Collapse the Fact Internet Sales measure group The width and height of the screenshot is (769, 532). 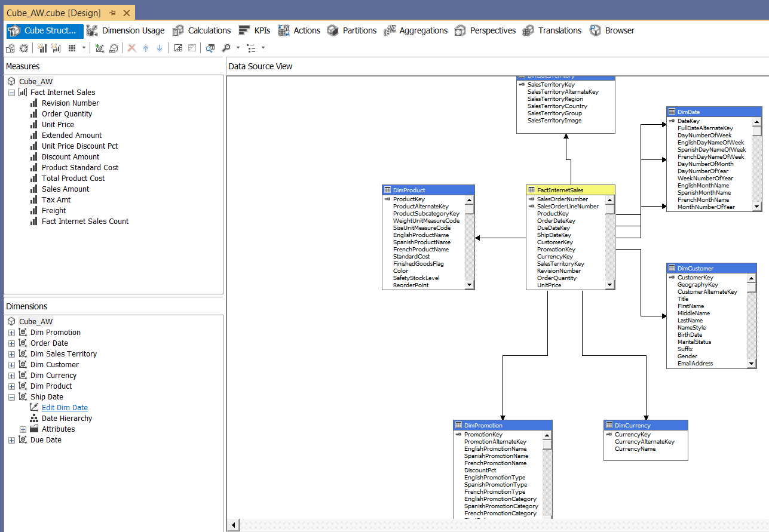click(x=11, y=92)
